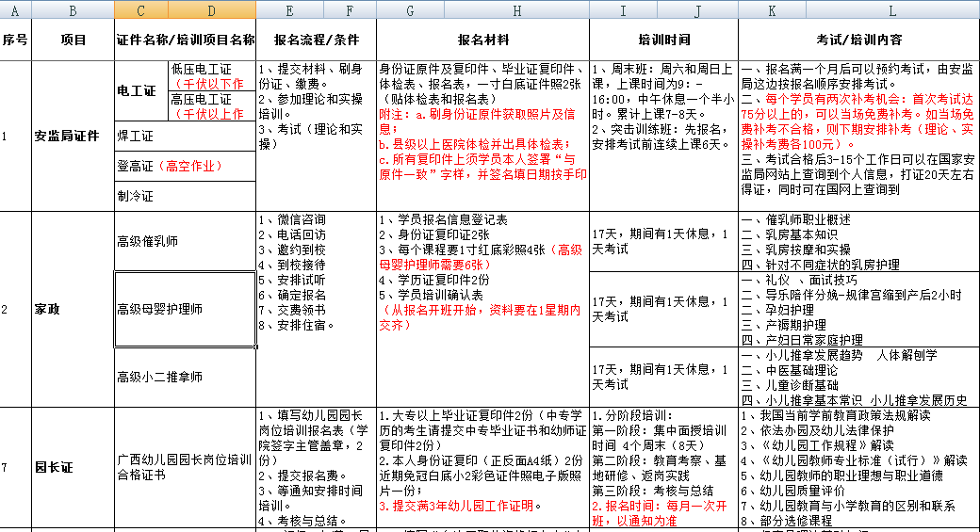
Task: Select column B header
Action: (73, 9)
